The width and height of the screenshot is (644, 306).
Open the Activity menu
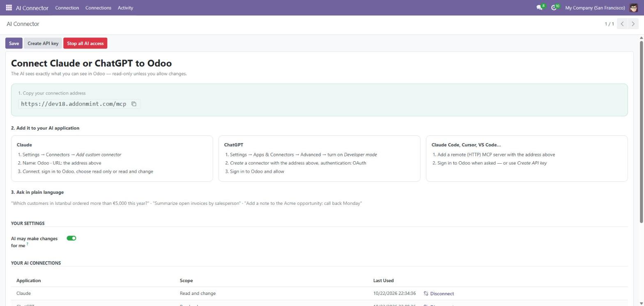(x=125, y=8)
